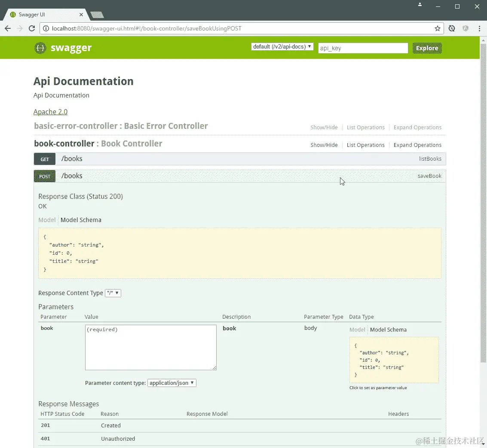This screenshot has height=448, width=487.
Task: Click the Response Class (Status 200) heading
Action: (80, 196)
